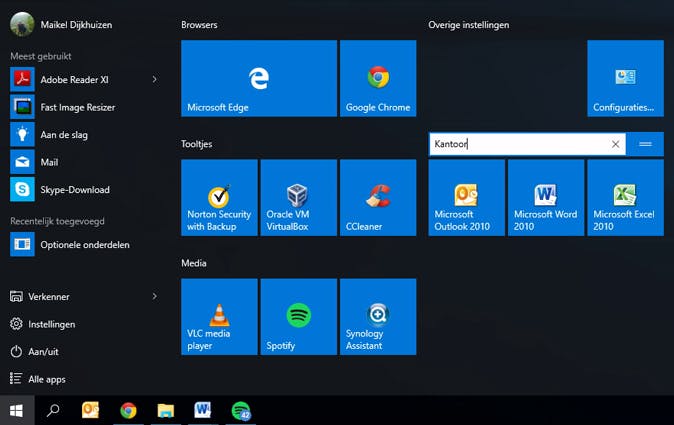This screenshot has width=674, height=425.
Task: Select the Tooltjes group heading
Action: point(196,144)
